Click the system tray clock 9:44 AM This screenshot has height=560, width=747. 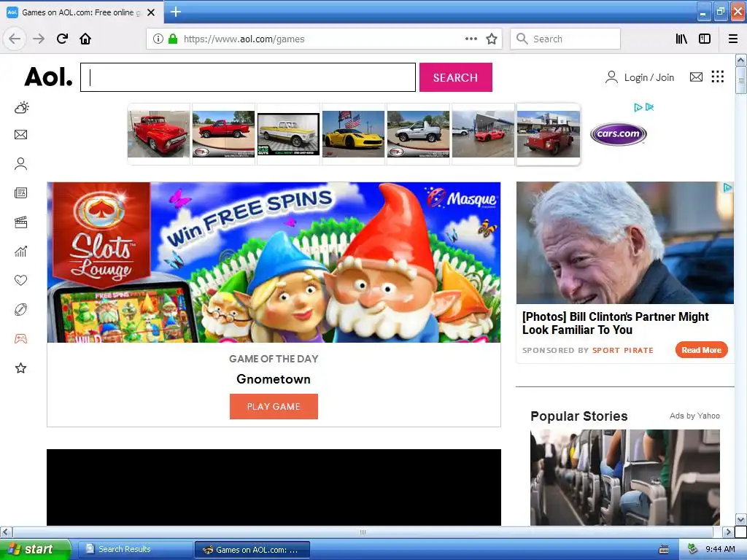point(720,550)
